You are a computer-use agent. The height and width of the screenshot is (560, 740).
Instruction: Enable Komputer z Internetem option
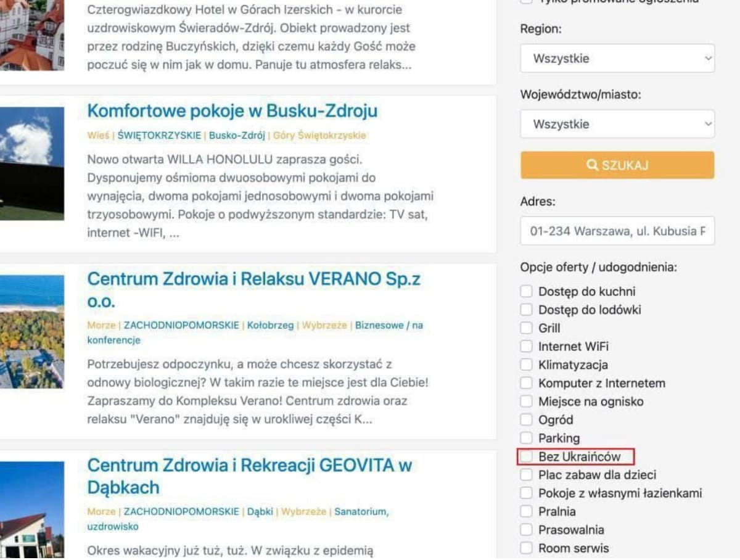tap(526, 383)
